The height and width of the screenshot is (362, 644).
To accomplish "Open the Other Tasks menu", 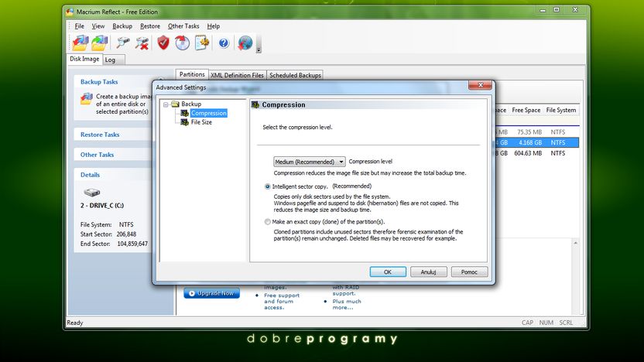I will 183,26.
